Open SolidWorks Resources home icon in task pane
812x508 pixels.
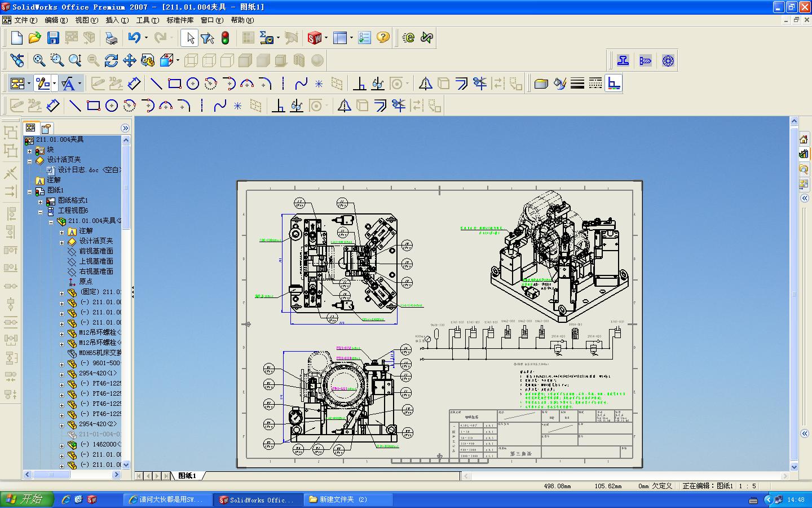[x=804, y=139]
